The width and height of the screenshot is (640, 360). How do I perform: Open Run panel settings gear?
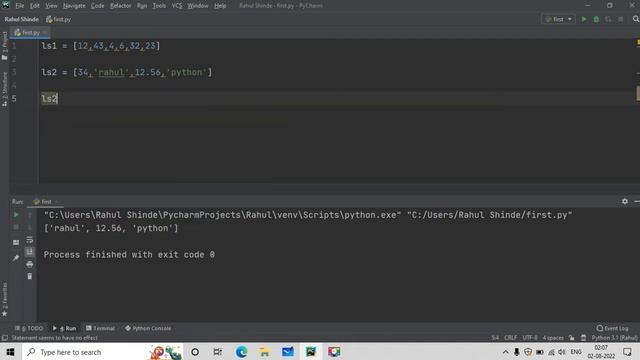coord(625,201)
